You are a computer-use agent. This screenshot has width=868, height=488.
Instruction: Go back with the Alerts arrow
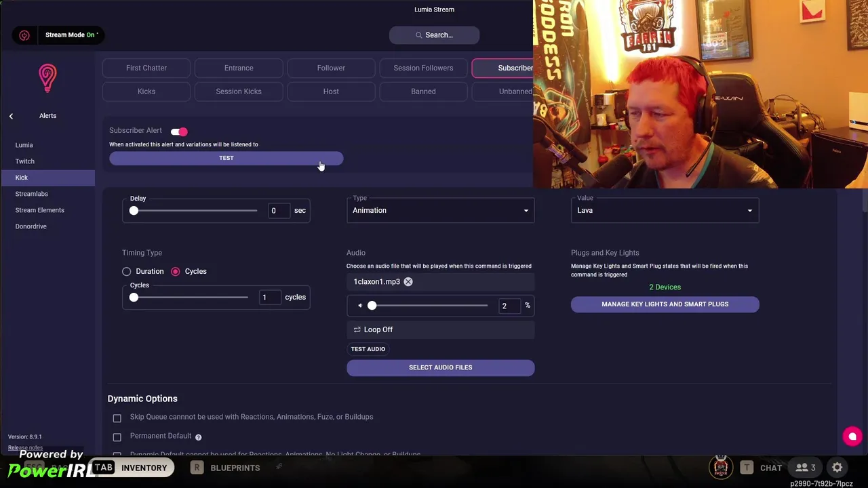tap(11, 116)
